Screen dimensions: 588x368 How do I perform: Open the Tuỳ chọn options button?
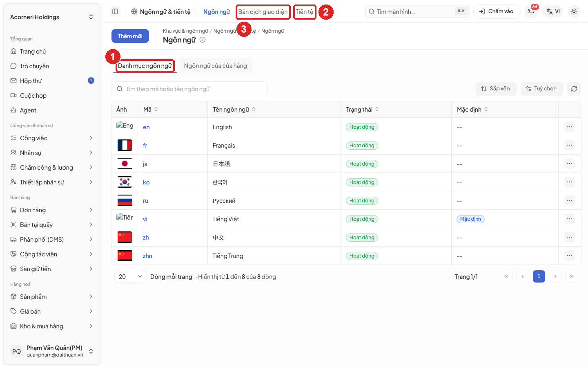point(541,89)
